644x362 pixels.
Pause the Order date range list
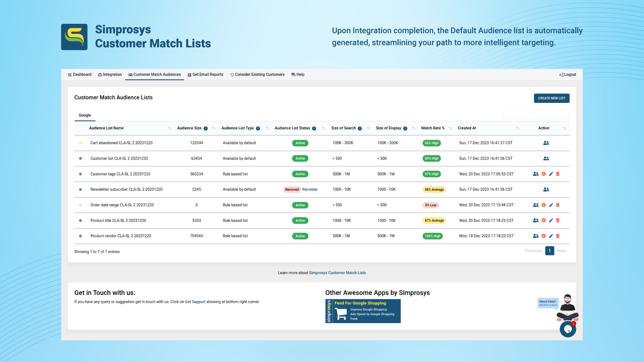coord(544,205)
